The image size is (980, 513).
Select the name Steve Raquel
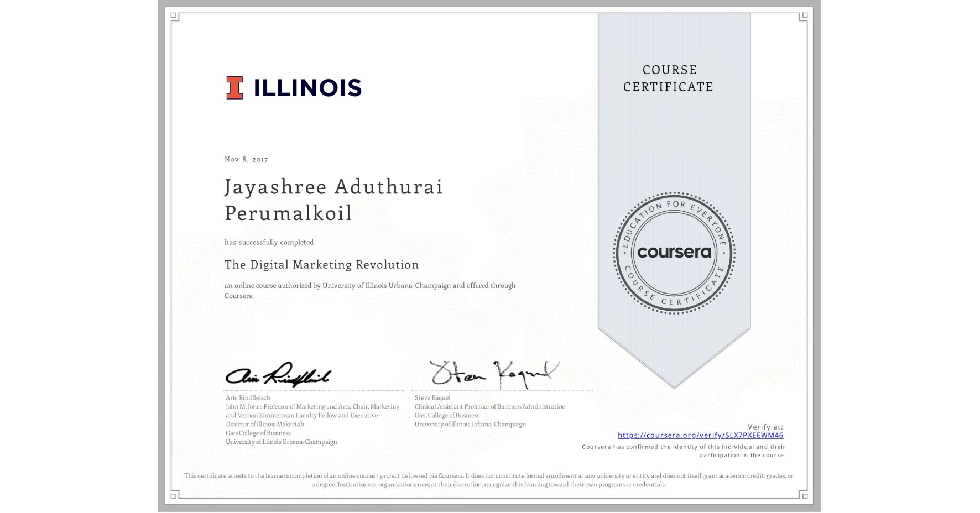[x=432, y=397]
